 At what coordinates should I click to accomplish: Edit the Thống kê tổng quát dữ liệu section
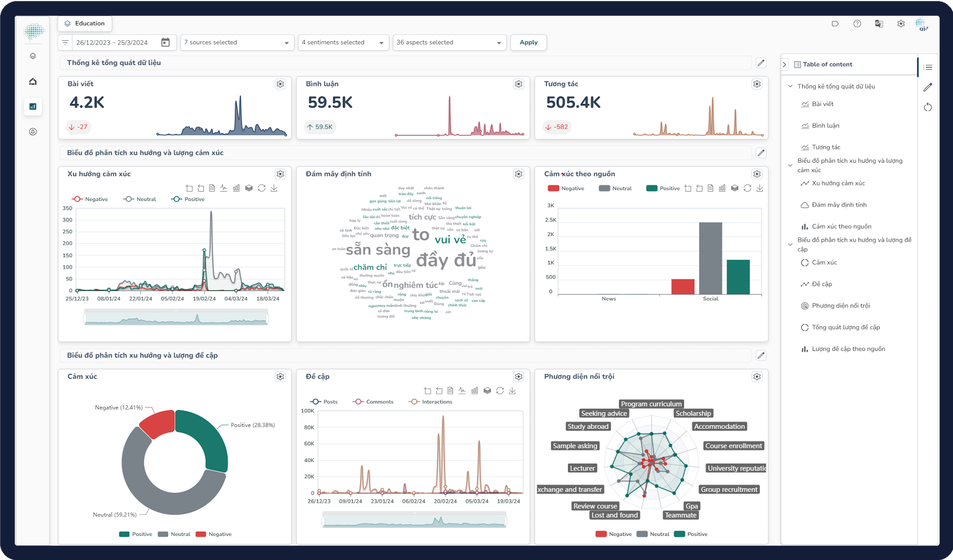(761, 63)
